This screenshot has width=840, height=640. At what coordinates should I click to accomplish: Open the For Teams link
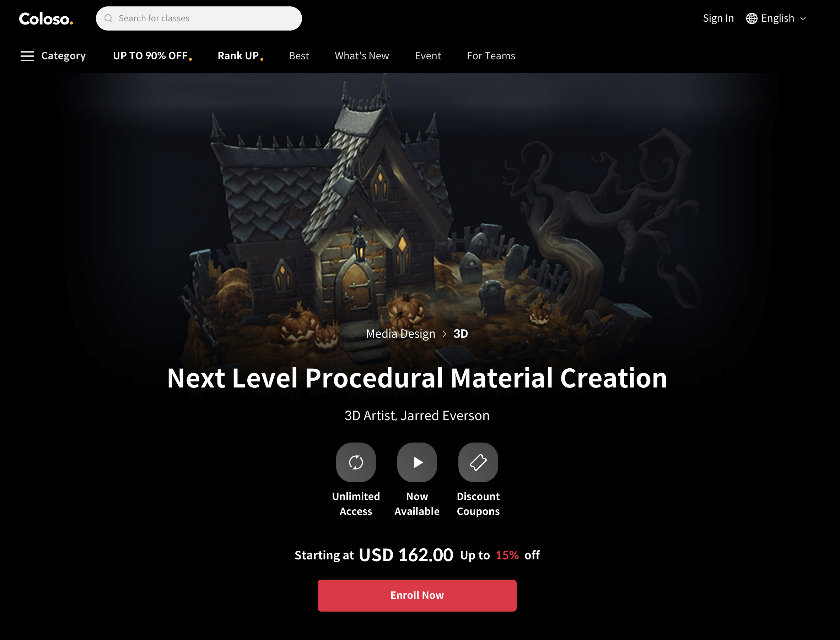click(x=491, y=56)
